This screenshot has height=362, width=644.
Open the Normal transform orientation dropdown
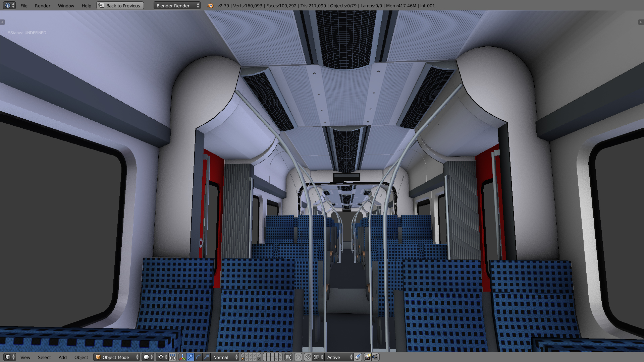click(225, 357)
